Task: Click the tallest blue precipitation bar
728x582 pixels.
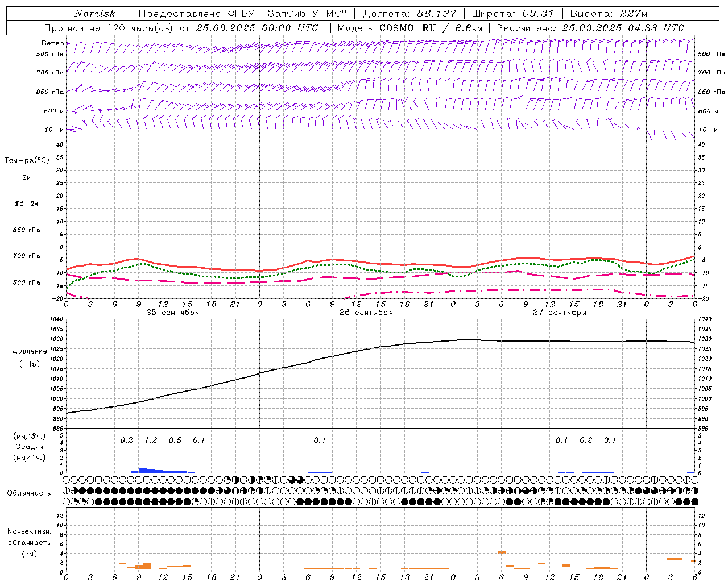Action: [x=143, y=470]
